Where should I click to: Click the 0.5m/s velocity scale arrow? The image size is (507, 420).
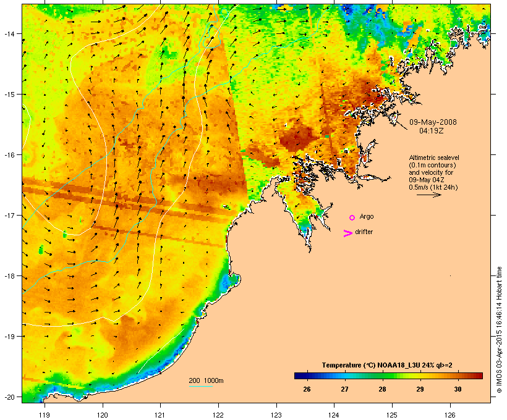click(428, 195)
